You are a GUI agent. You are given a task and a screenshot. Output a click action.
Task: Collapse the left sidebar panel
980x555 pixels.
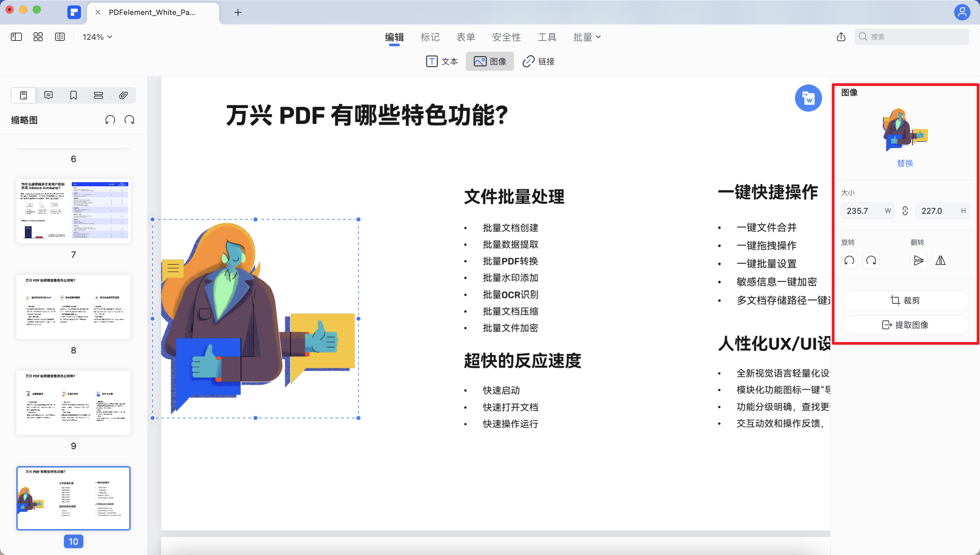coord(16,36)
